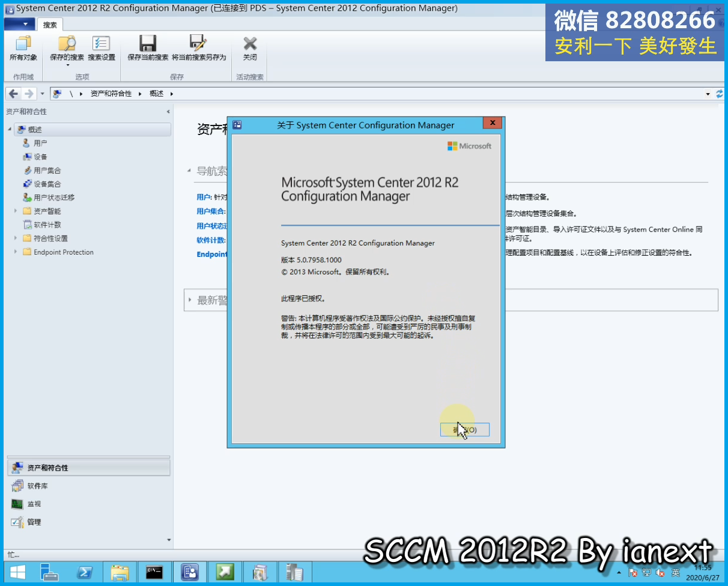Screen dimensions: 728x586
Task: Launch Server Manager from the taskbar
Action: (x=50, y=572)
